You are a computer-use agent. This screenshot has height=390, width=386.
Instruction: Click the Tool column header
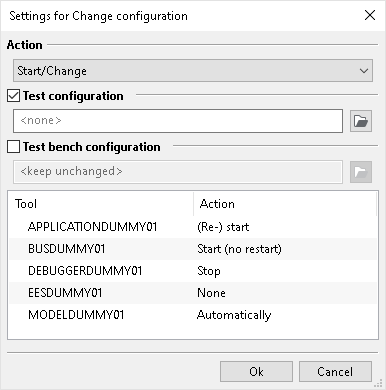pyautogui.click(x=101, y=204)
